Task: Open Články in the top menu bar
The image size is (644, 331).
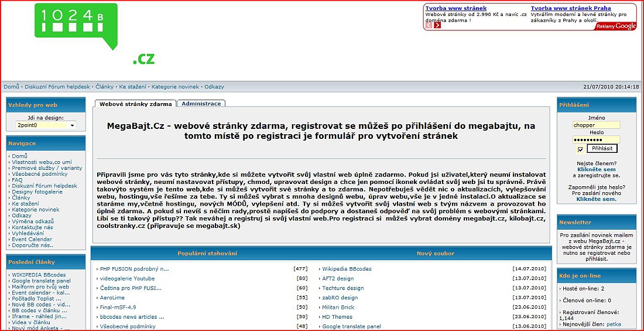Action: 104,87
